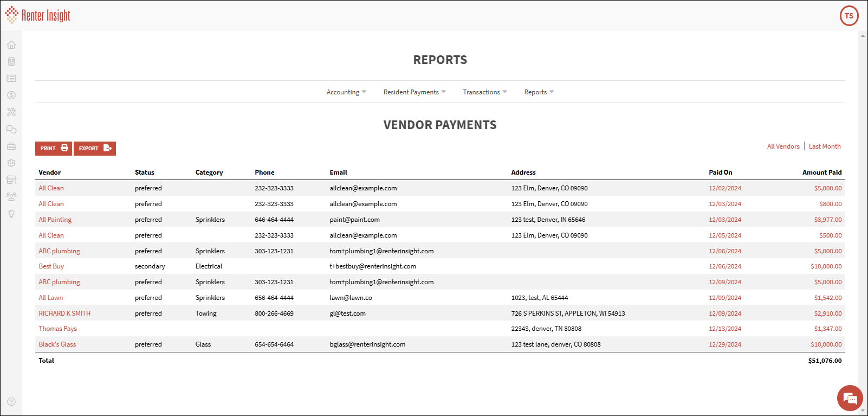The height and width of the screenshot is (416, 868).
Task: Open the Thomas Pays vendor link
Action: click(57, 329)
